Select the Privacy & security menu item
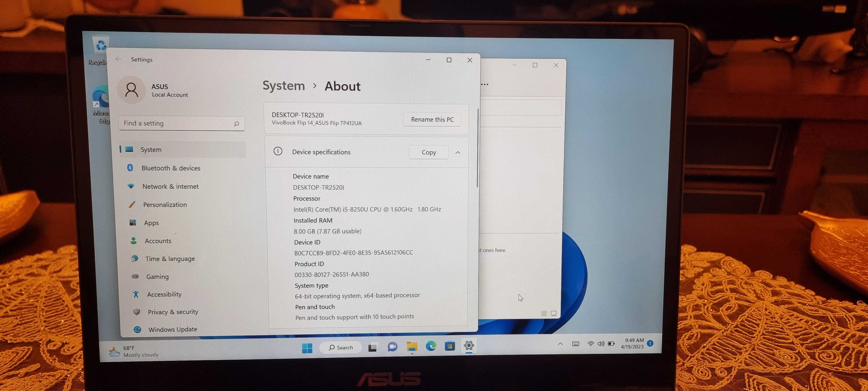 (173, 312)
